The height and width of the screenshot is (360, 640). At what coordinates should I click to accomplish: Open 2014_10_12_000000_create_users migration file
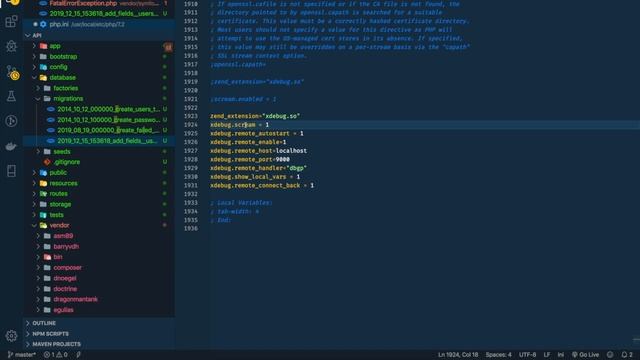coord(99,109)
